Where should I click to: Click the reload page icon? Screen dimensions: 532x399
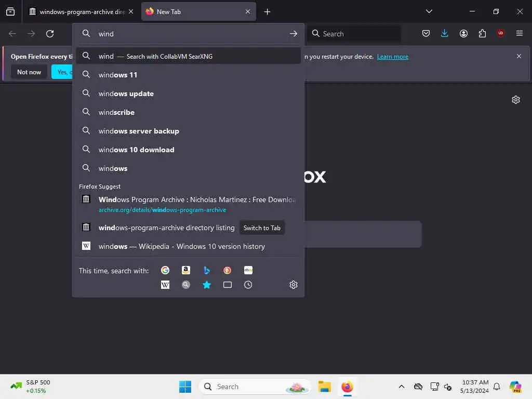pyautogui.click(x=50, y=34)
